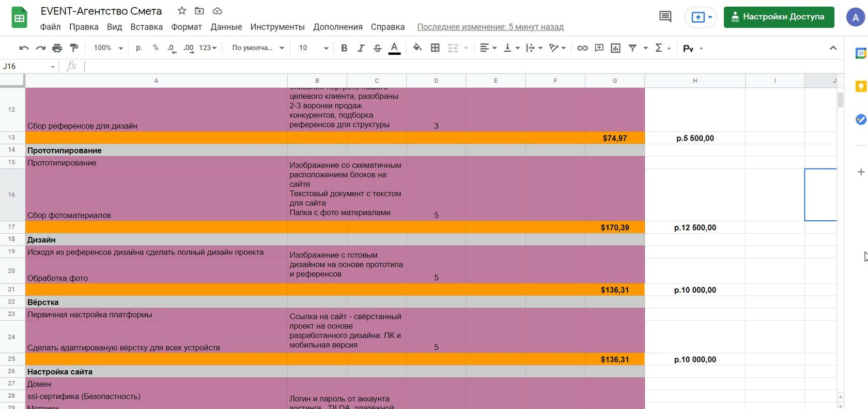This screenshot has width=868, height=409.
Task: Click the vertical scrollbar thumb
Action: pos(841,99)
